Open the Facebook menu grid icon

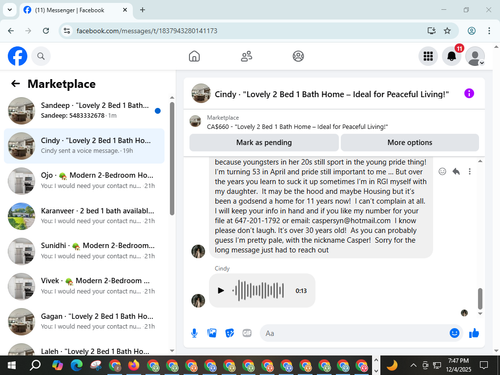[428, 56]
